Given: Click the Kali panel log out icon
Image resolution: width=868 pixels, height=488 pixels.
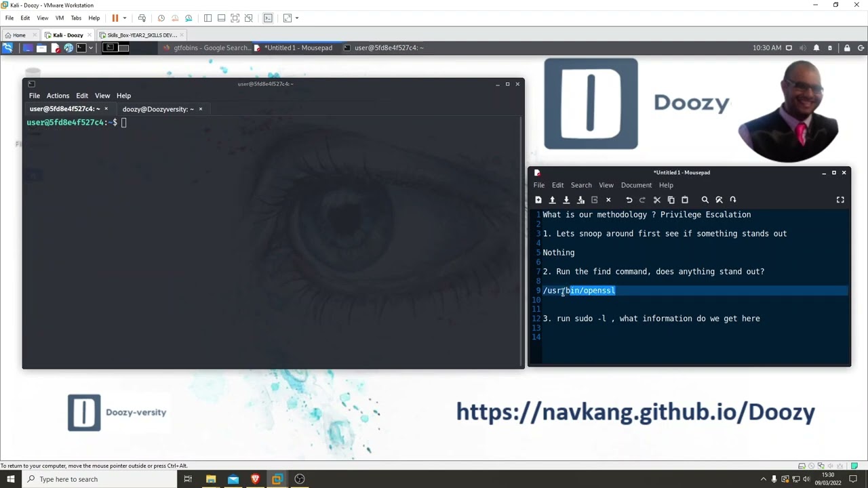Looking at the screenshot, I should point(861,48).
